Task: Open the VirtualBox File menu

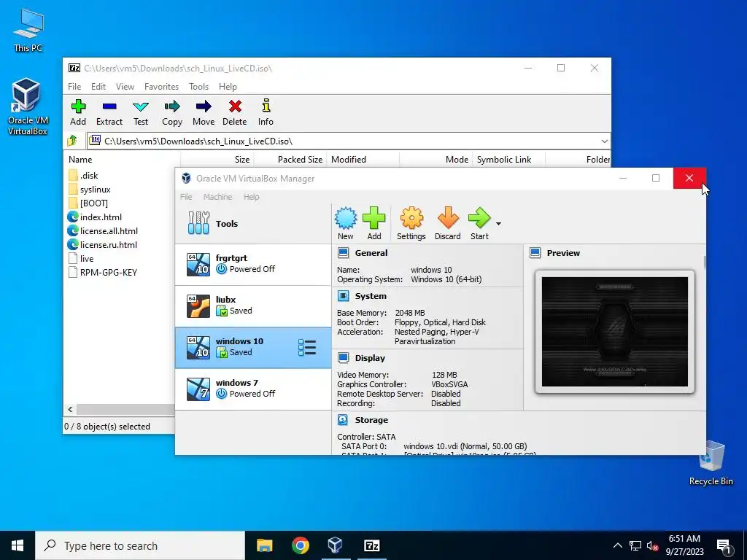Action: [x=186, y=197]
